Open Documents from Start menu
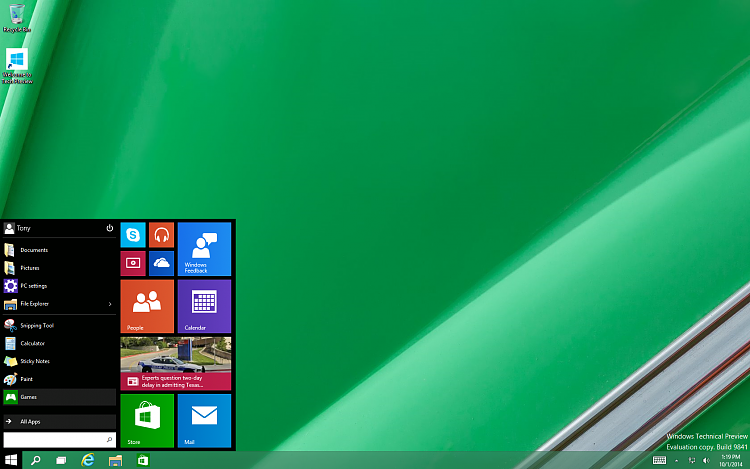The image size is (750, 469). click(x=59, y=250)
